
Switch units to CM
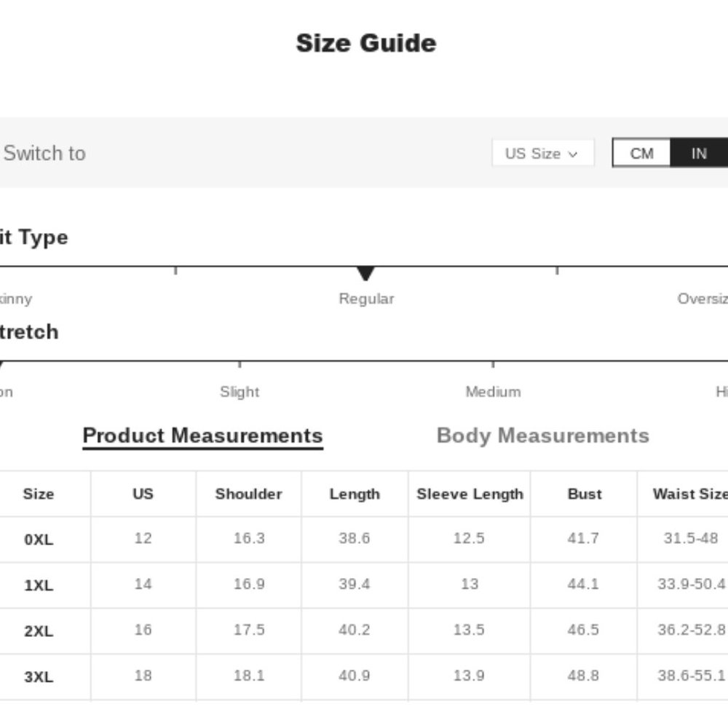pyautogui.click(x=641, y=154)
